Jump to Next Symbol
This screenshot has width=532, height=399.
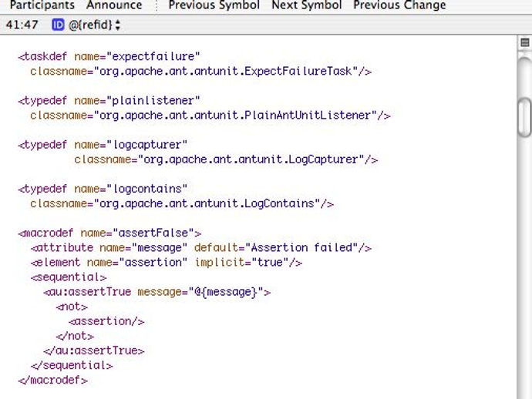coord(307,5)
